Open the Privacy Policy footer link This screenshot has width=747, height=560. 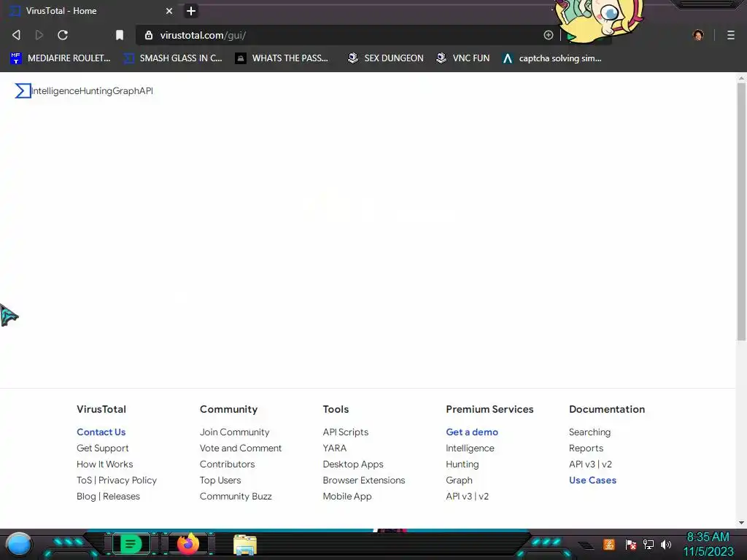pyautogui.click(x=128, y=480)
